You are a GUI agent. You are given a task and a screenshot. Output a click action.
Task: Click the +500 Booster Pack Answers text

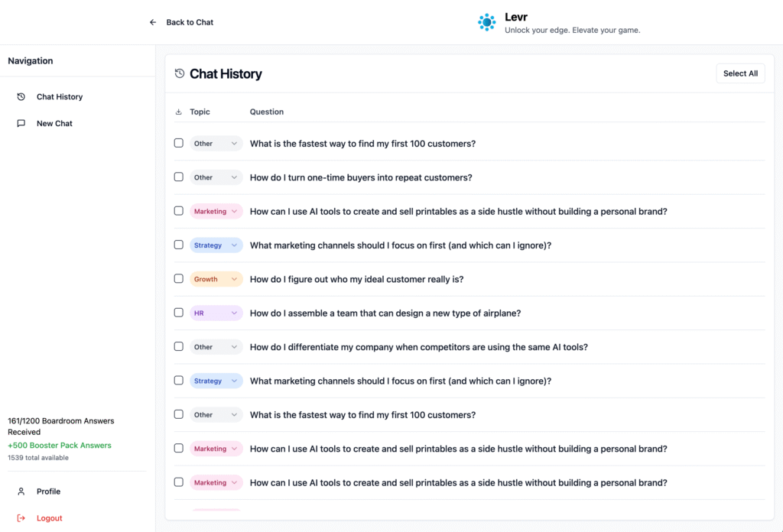click(60, 446)
